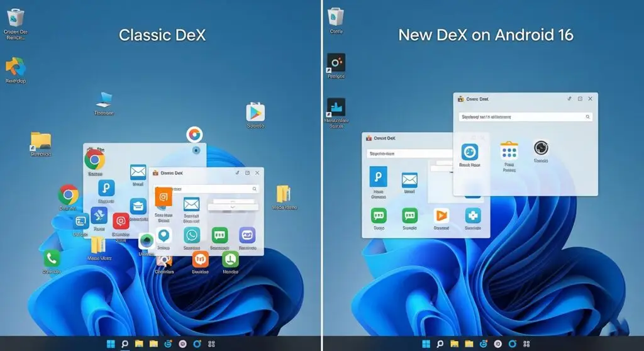Click the search field in front Classic DeX window
The width and height of the screenshot is (644, 351).
pyautogui.click(x=206, y=189)
